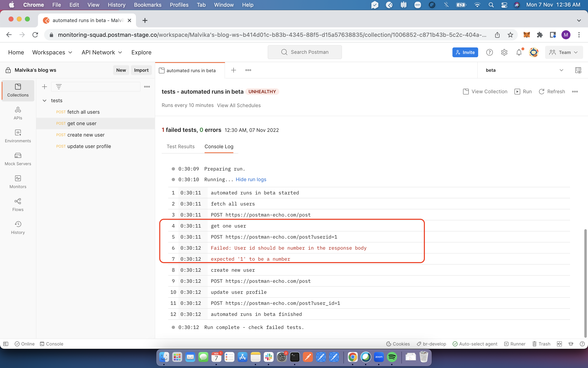Open the Monitors sidebar panel

click(x=18, y=182)
